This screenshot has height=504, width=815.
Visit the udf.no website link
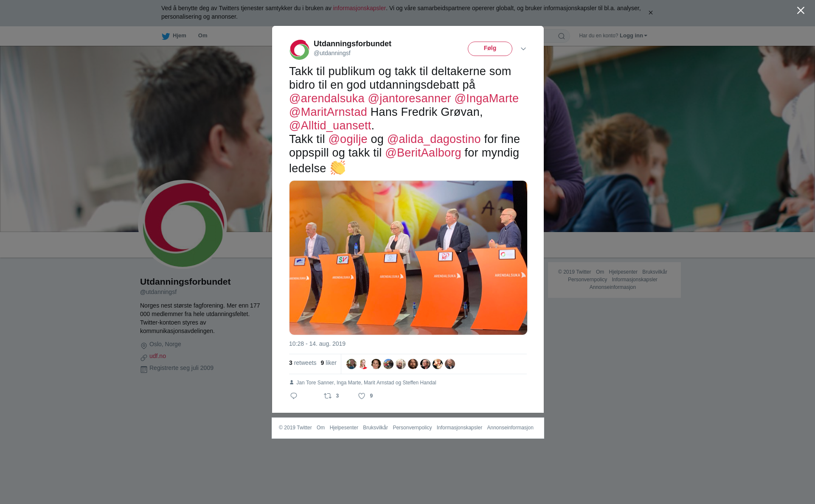click(157, 356)
